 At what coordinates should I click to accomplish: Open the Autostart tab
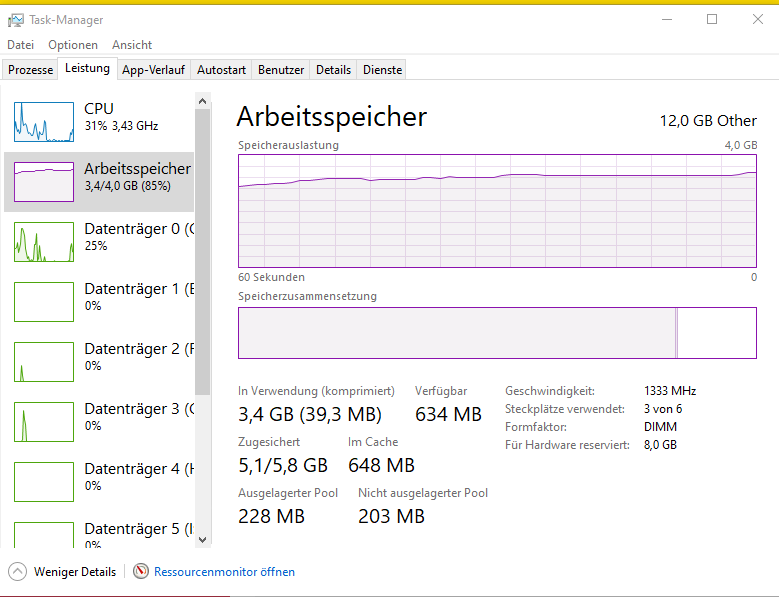point(221,70)
